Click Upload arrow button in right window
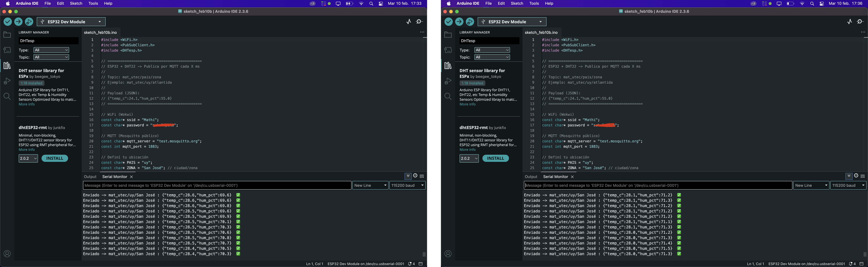This screenshot has height=267, width=868. [x=459, y=22]
